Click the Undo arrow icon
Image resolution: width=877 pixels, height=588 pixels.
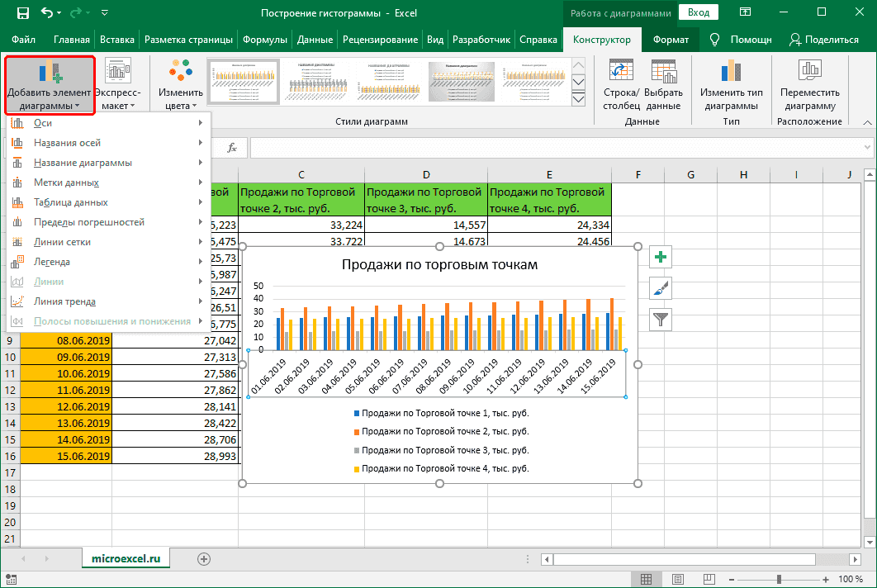tap(49, 13)
